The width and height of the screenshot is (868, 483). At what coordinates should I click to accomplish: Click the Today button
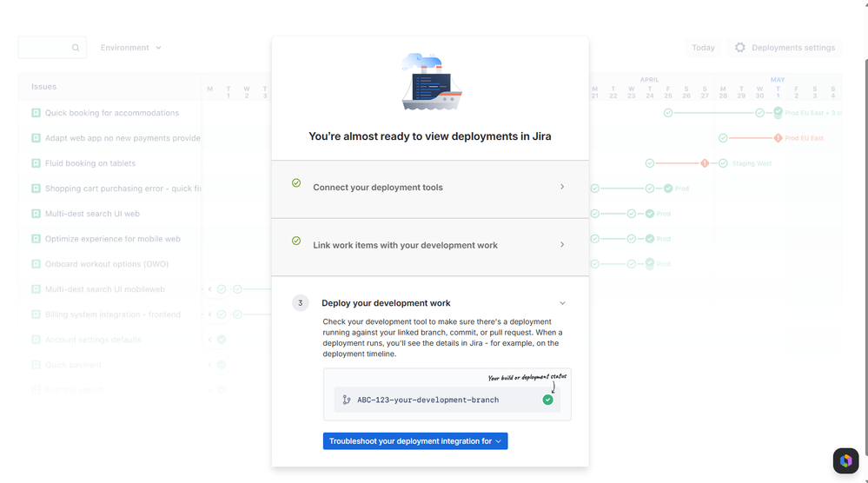click(703, 48)
